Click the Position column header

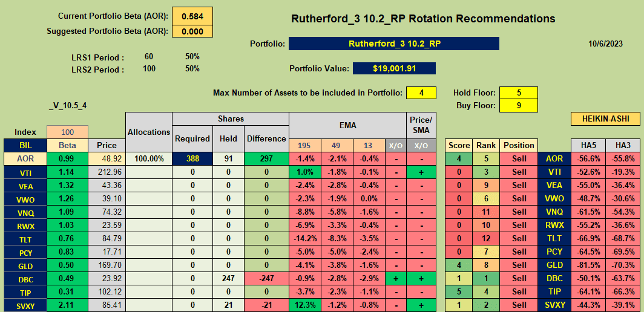tap(519, 145)
